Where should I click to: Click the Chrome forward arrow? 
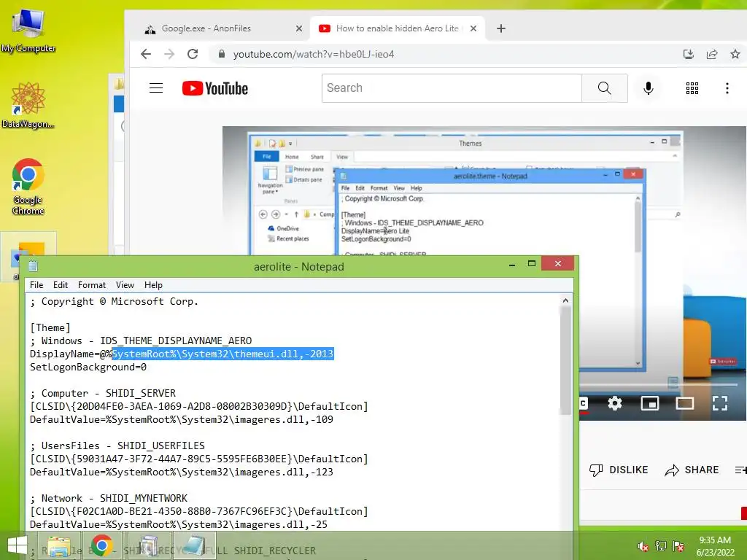[x=169, y=54]
